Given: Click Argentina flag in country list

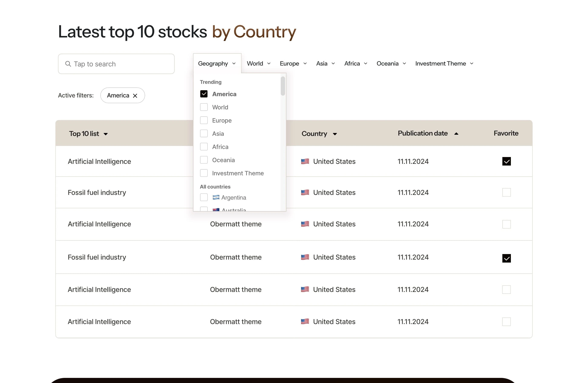Looking at the screenshot, I should tap(216, 197).
